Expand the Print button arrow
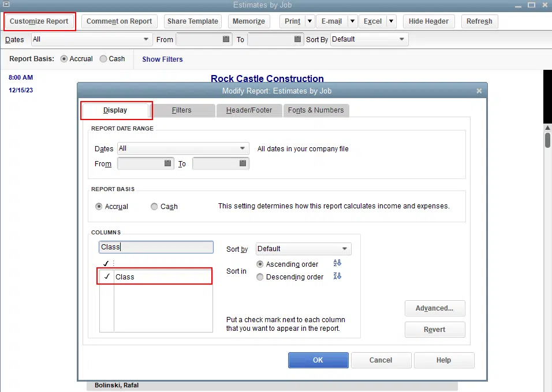 [x=310, y=21]
